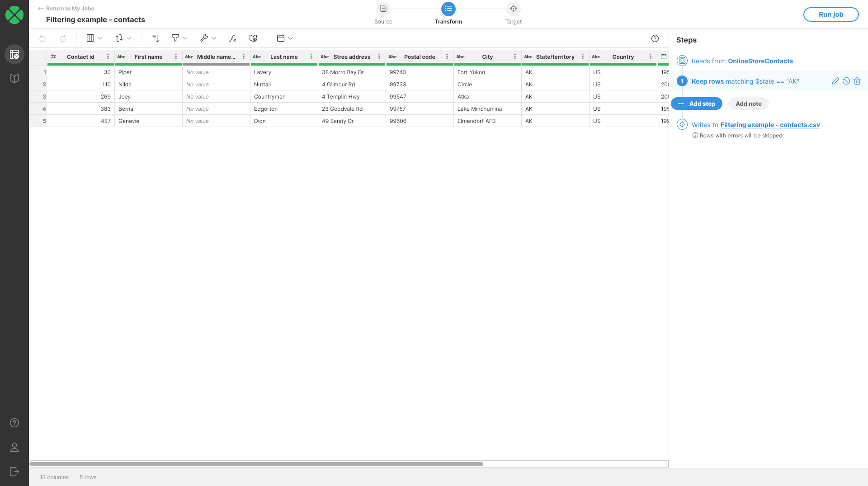Go to the Transform stage
The height and width of the screenshot is (486, 868).
point(448,14)
